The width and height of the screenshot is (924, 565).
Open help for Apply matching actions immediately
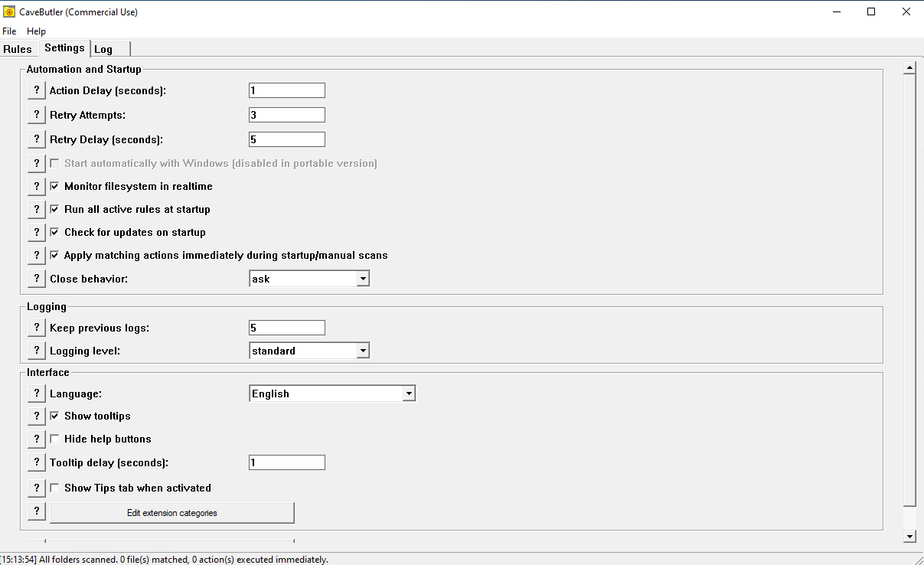[36, 255]
